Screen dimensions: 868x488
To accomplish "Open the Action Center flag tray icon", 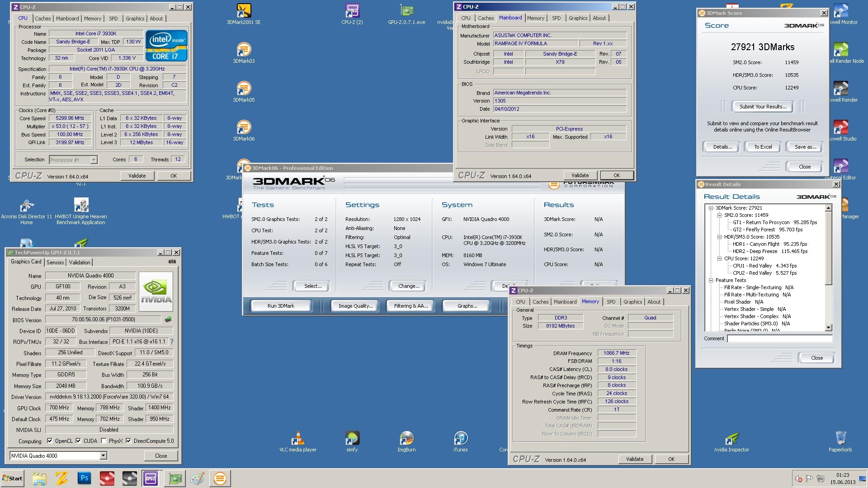I will [809, 479].
